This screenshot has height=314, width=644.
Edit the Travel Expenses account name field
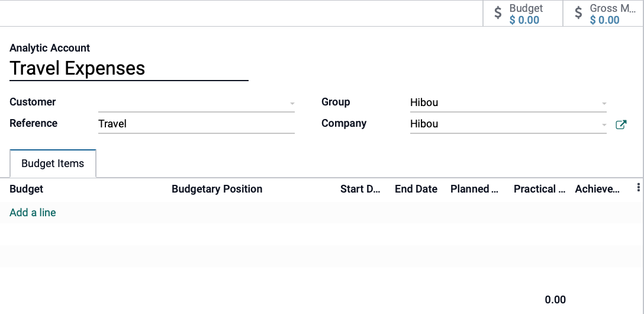(x=129, y=69)
